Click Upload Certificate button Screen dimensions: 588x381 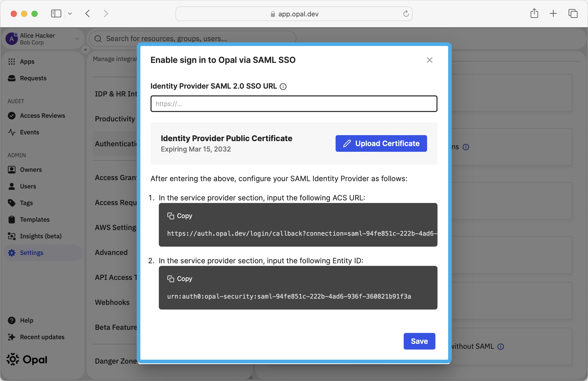(381, 143)
